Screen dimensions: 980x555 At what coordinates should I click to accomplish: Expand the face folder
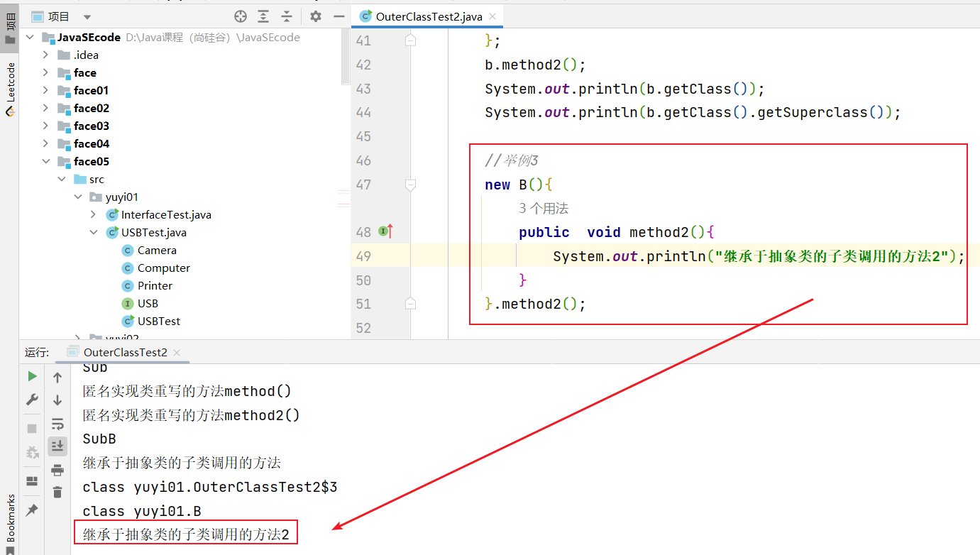[x=45, y=72]
